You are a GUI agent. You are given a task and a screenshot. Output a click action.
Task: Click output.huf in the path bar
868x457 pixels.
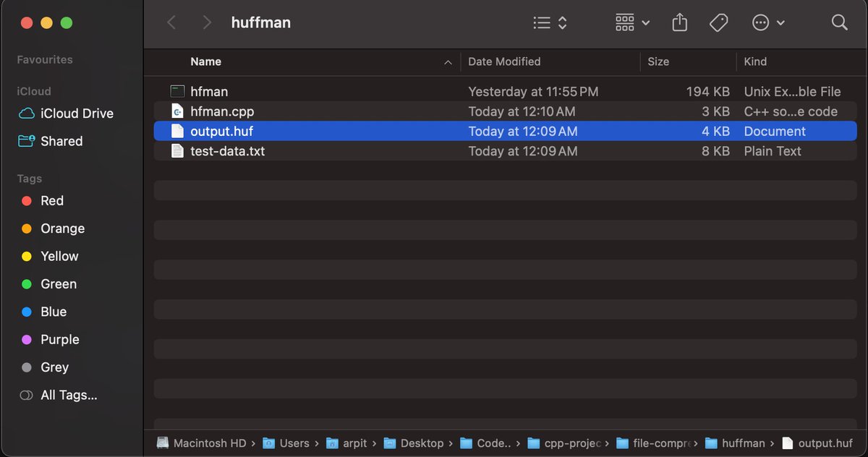click(817, 443)
